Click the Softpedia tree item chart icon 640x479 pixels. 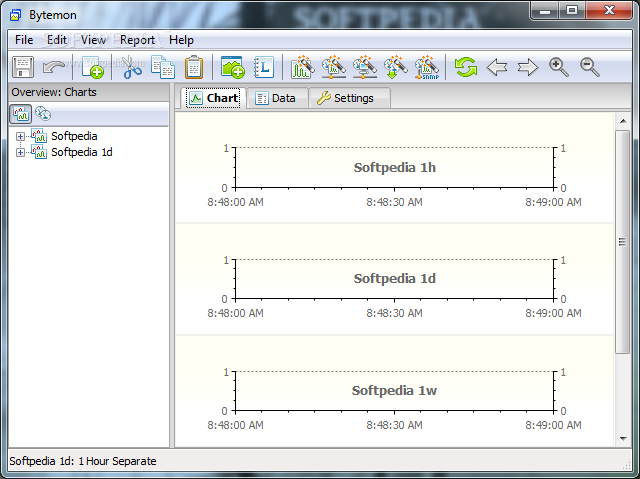point(39,136)
